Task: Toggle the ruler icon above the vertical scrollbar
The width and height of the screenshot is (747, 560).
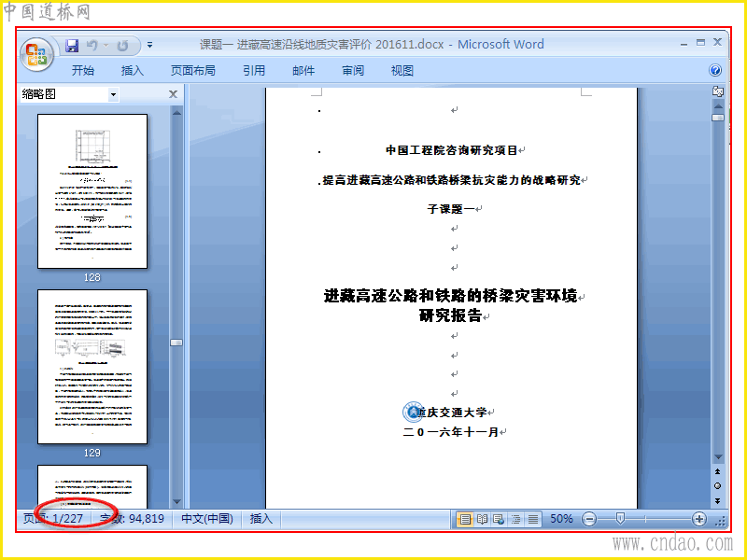Action: point(718,91)
